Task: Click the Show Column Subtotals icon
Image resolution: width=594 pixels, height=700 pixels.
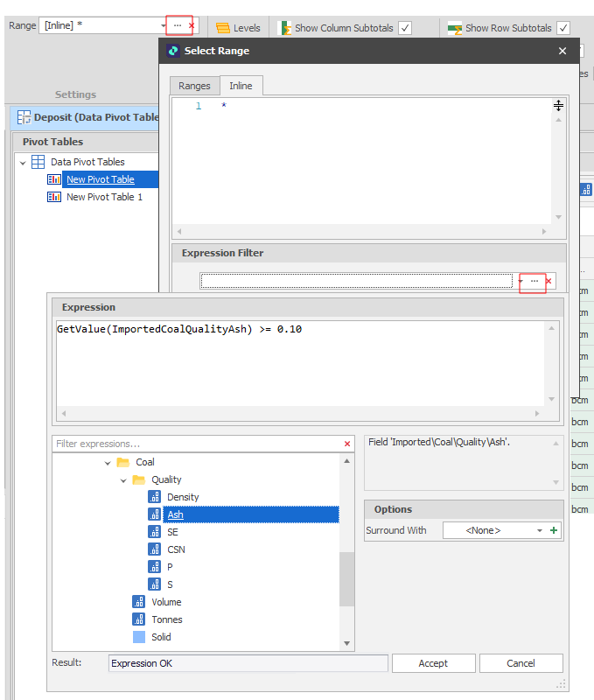Action: pos(284,28)
